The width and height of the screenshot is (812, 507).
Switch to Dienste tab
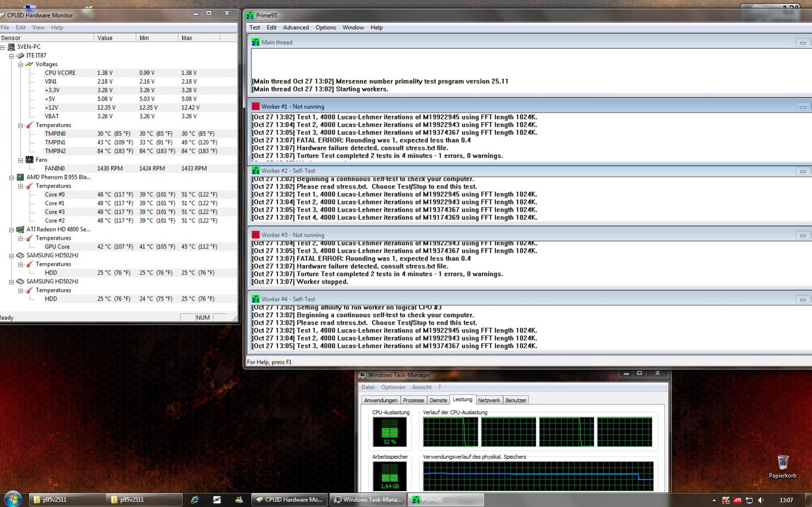coord(438,400)
